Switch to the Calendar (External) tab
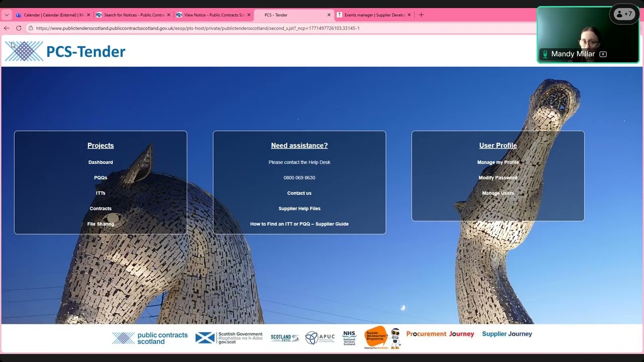 [x=52, y=15]
